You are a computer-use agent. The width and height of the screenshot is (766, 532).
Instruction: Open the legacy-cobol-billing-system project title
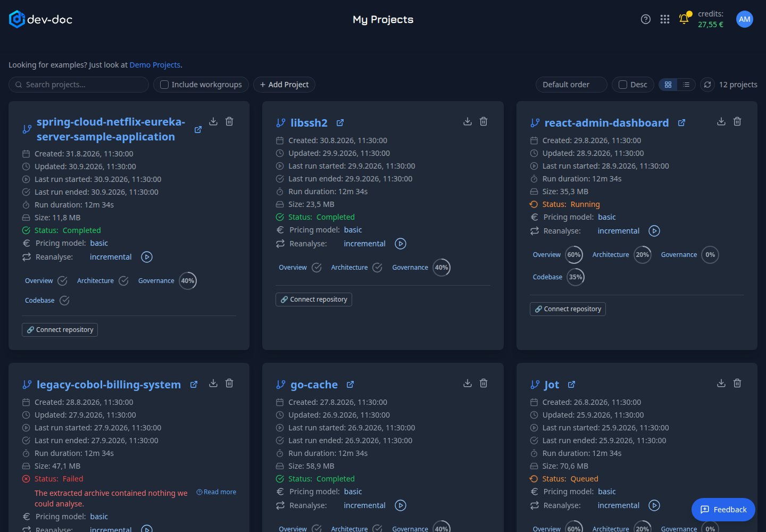pyautogui.click(x=109, y=385)
